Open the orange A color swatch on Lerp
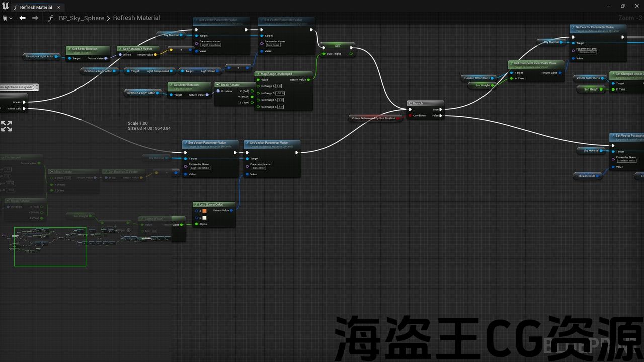Viewport: 644px width, 362px height. (204, 211)
